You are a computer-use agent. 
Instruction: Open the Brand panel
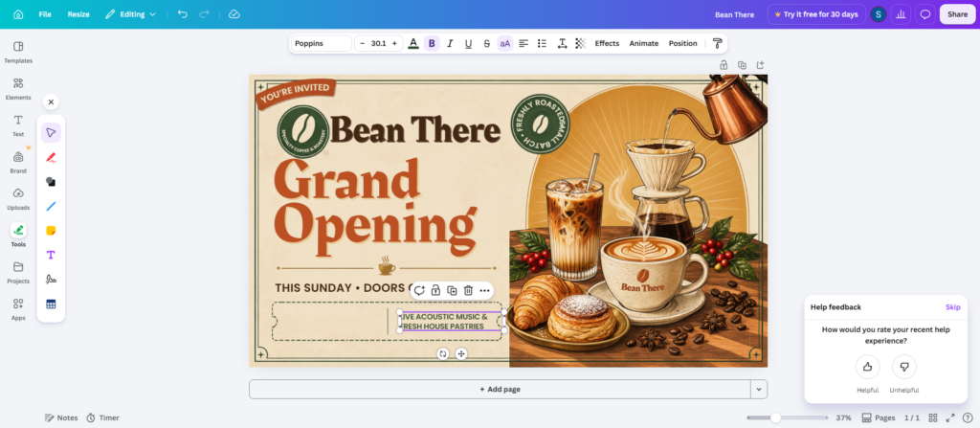pos(18,162)
